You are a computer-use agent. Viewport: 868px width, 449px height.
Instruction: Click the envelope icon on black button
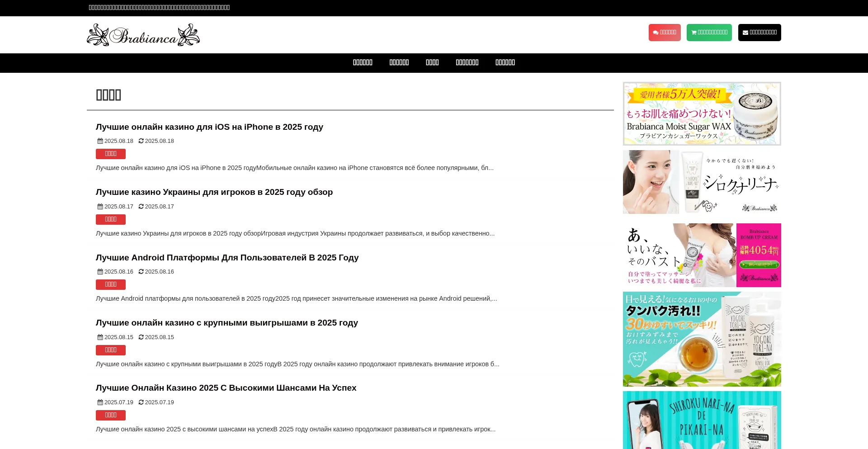pos(745,33)
